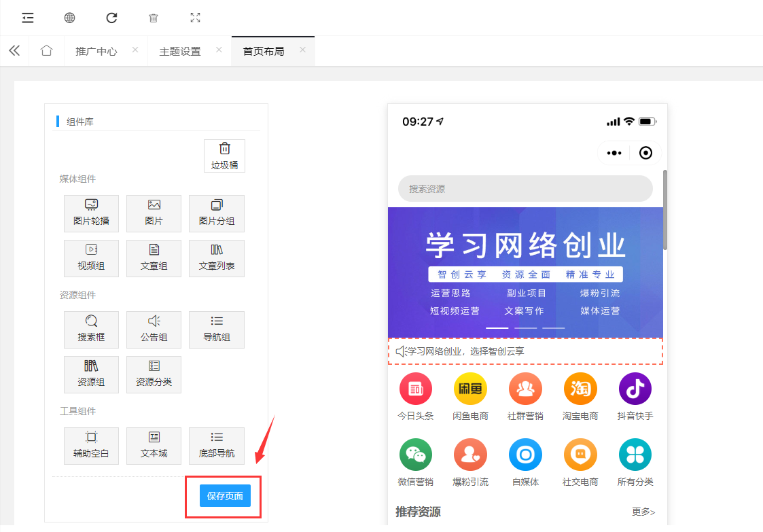Screen dimensions: 763x532
Task: Click the double-left-arrow tab scroll icon
Action: (x=14, y=51)
